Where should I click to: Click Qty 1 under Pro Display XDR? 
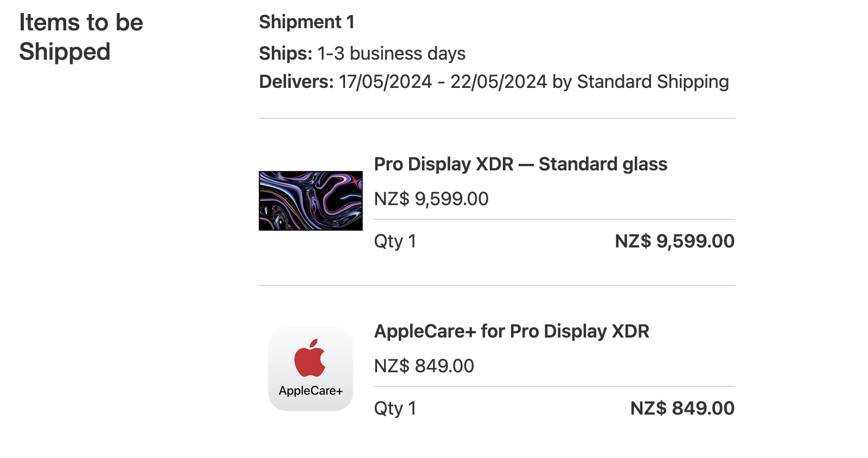395,241
